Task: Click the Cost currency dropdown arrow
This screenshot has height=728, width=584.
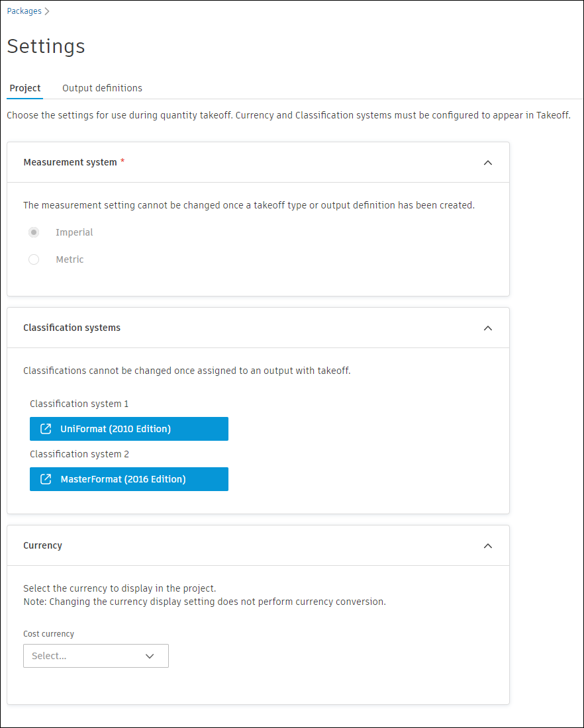Action: (150, 656)
